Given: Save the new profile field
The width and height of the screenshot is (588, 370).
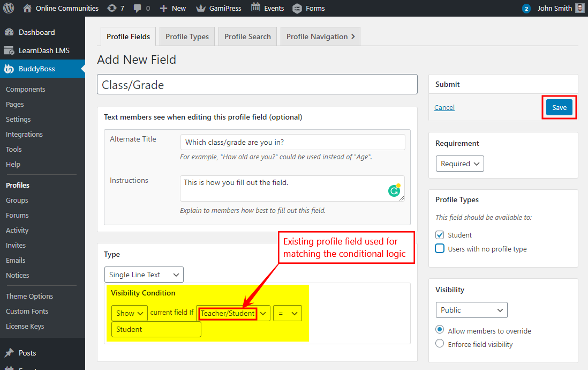Looking at the screenshot, I should click(x=559, y=107).
